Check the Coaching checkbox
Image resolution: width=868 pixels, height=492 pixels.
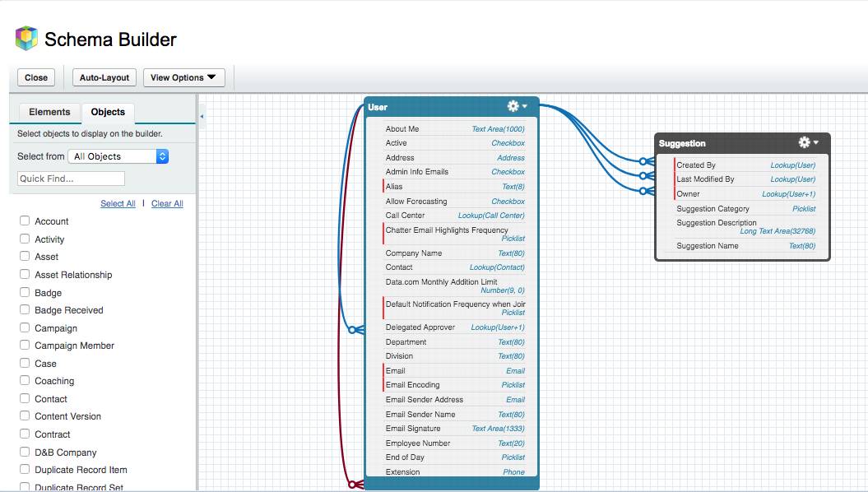[x=25, y=380]
